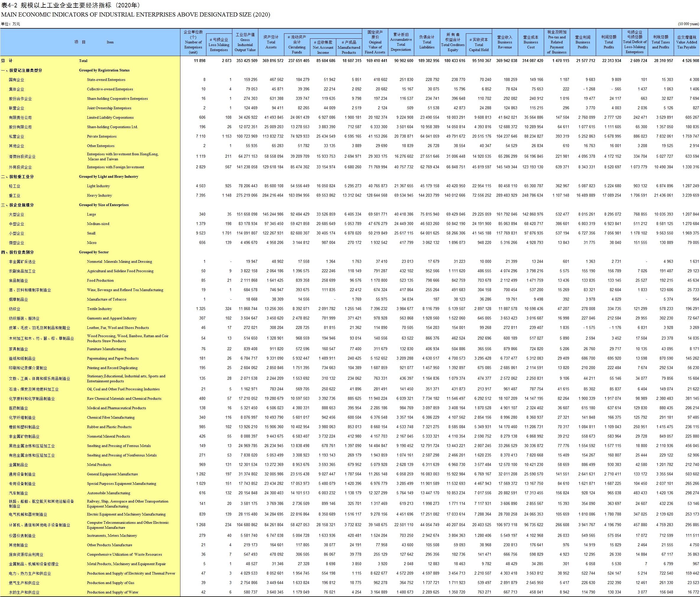Click the '(10 000 yuan)' unit note
Screen dimensions: 700x597
(x=688, y=24)
